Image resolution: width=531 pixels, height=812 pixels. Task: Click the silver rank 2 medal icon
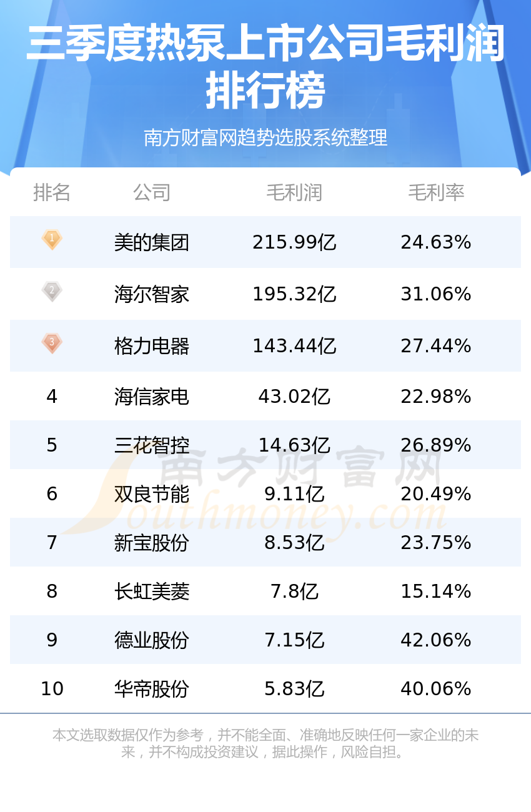click(52, 292)
